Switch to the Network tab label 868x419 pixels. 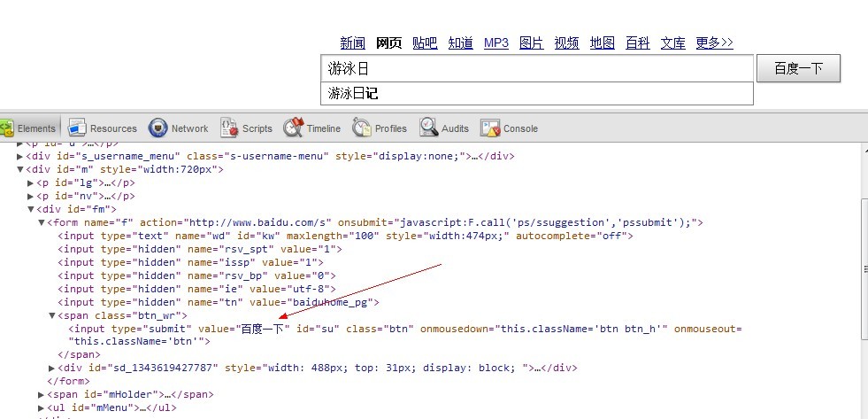pyautogui.click(x=190, y=128)
